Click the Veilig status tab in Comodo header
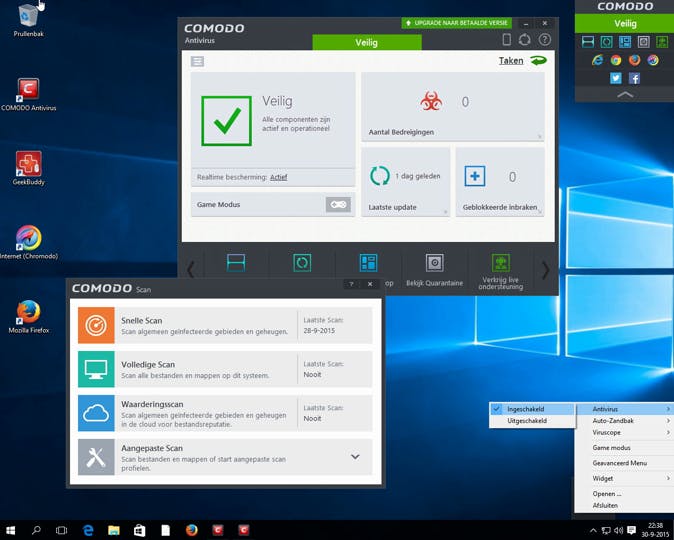674x540 pixels. 367,42
